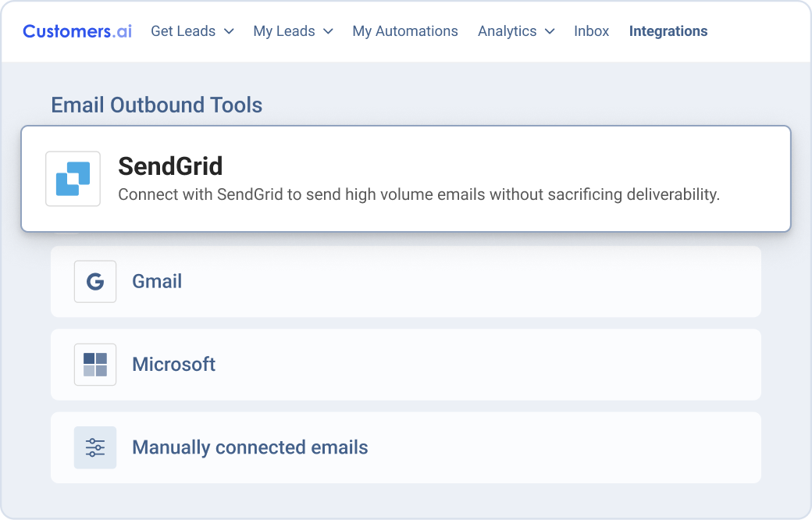This screenshot has width=812, height=520.
Task: Click the Gmail G icon
Action: (x=95, y=282)
